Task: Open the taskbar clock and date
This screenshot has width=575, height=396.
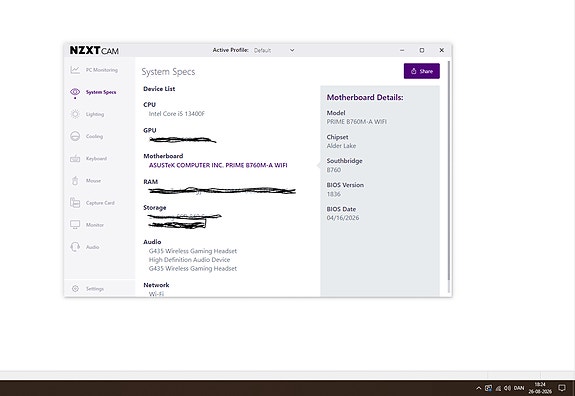Action: pos(540,388)
